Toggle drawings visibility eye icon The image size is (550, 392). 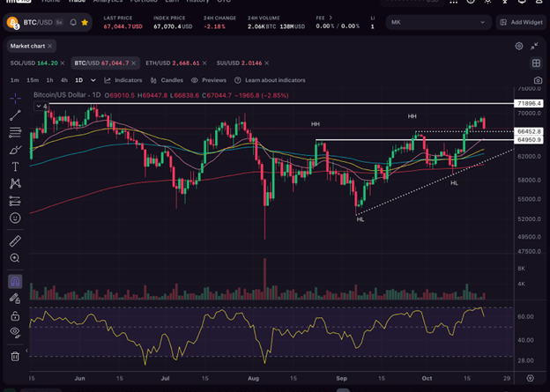(x=15, y=332)
